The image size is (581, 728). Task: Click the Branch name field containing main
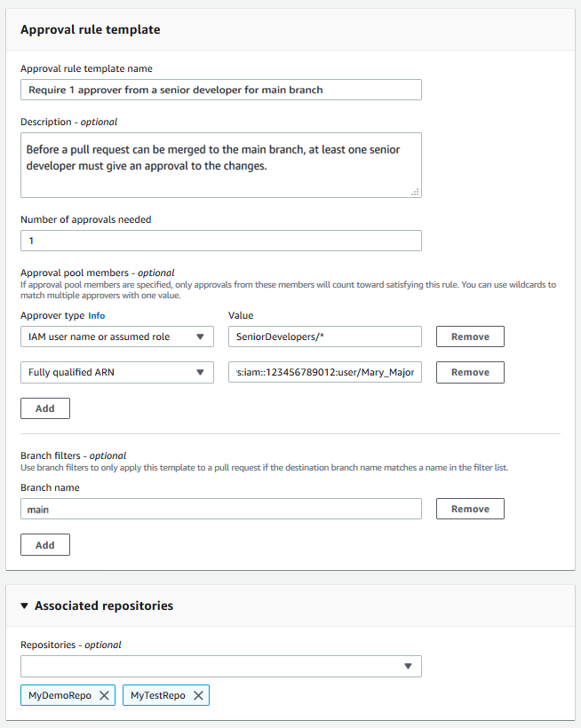pyautogui.click(x=220, y=509)
